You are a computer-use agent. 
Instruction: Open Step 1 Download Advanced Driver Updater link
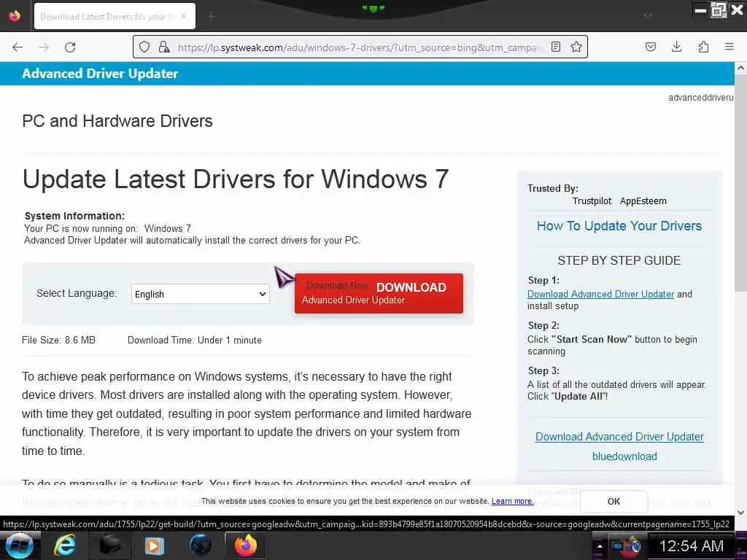click(600, 295)
